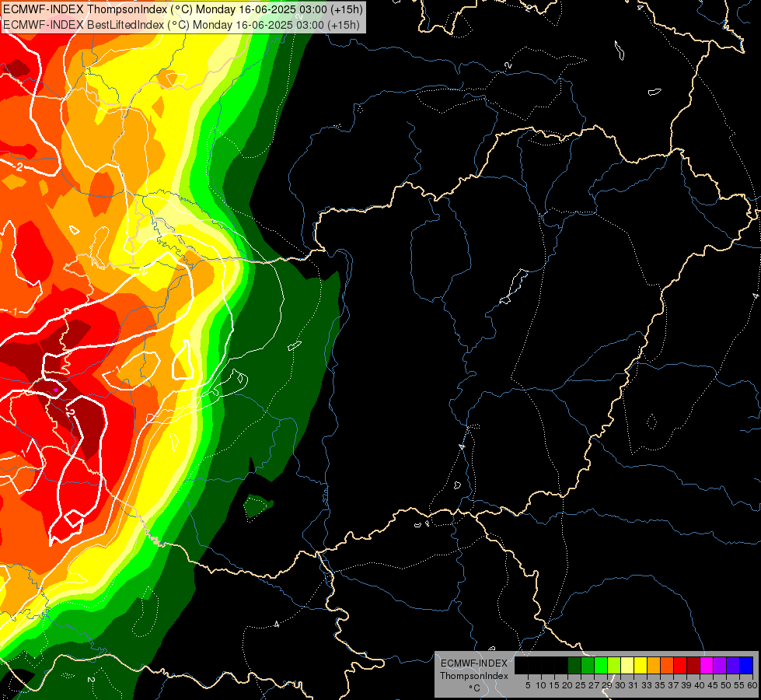
Task: Click the legend tick value 30
Action: [x=620, y=685]
